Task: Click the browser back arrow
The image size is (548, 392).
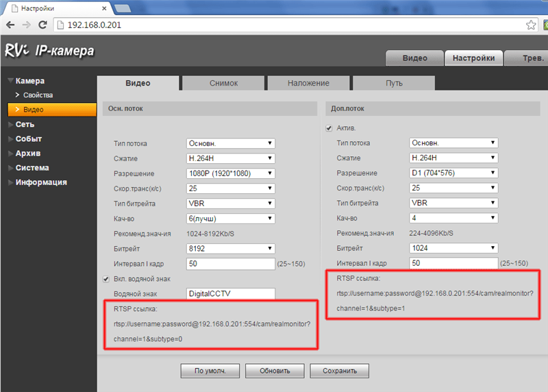Action: click(10, 25)
